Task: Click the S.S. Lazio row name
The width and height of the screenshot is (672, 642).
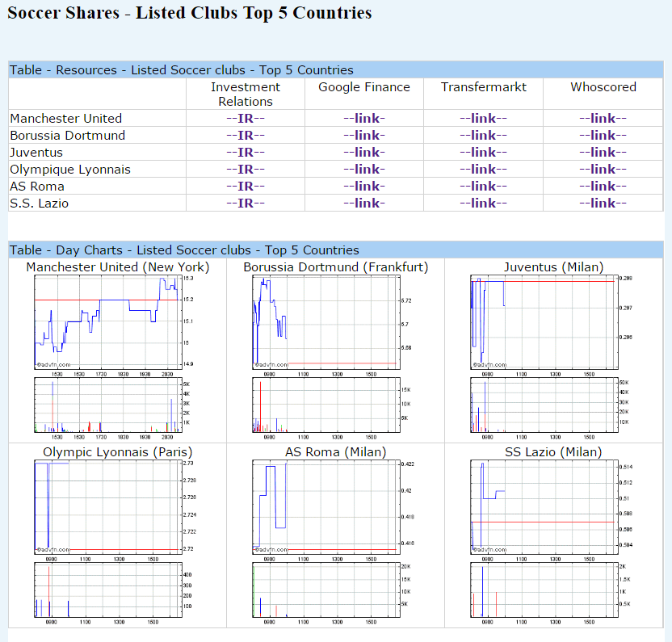Action: (39, 204)
